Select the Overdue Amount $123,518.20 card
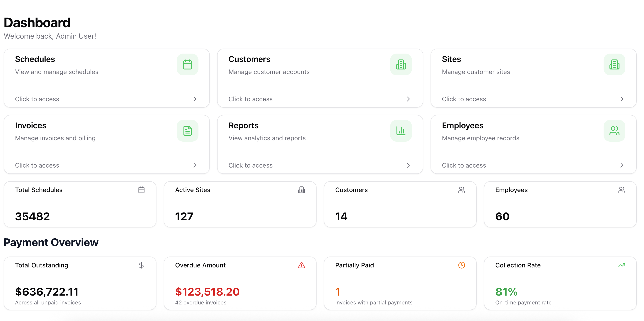Viewport: 644px width, 321px height. point(240,283)
